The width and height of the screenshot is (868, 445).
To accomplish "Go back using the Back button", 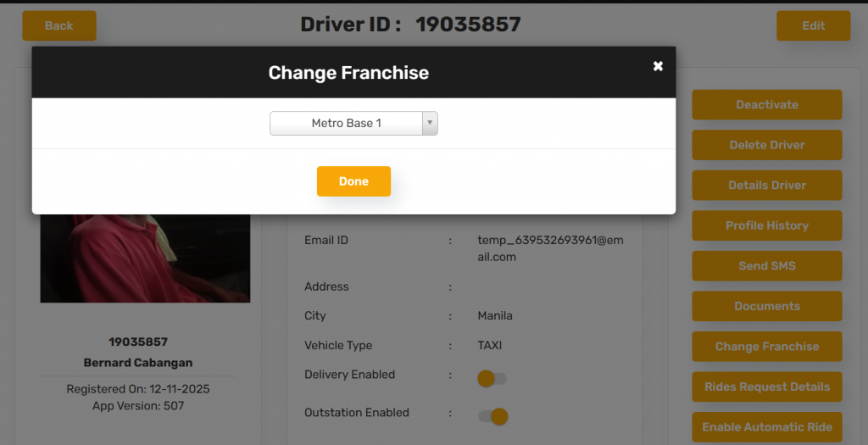I will click(x=59, y=25).
